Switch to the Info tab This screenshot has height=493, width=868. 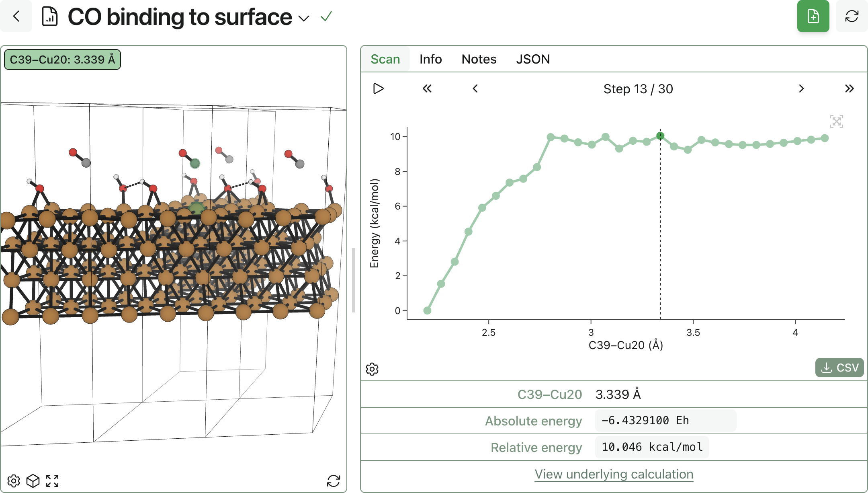click(x=430, y=59)
